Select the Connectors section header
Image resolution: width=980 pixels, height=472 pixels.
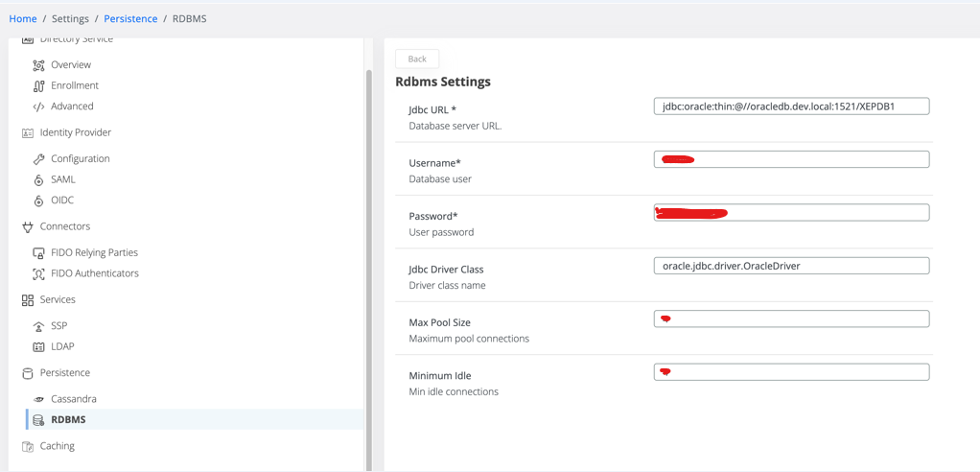pos(64,226)
